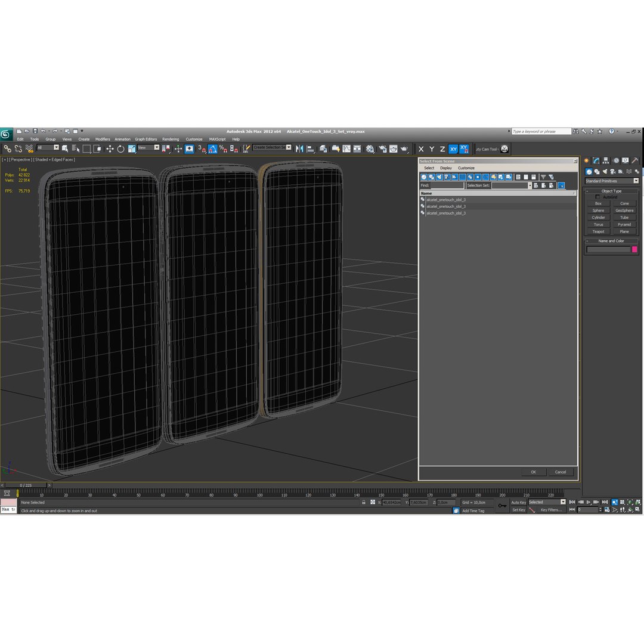Click the GeoSphere button
The height and width of the screenshot is (644, 644).
point(624,210)
